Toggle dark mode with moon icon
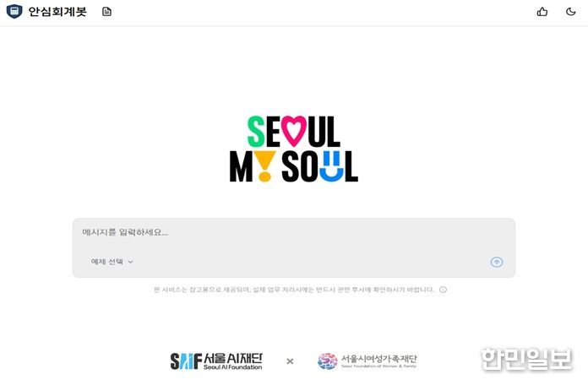Screen dimensions: 588x385 point(571,12)
